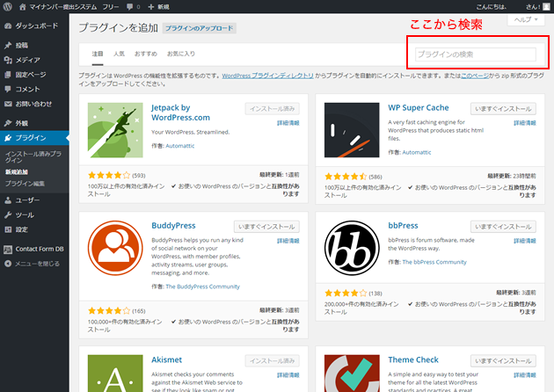Switch to the 注目 tab
Screen dimensions: 554x392
[x=98, y=54]
